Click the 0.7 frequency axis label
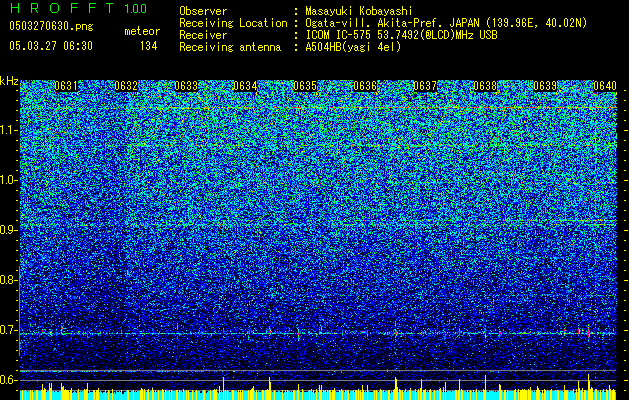 coord(7,330)
